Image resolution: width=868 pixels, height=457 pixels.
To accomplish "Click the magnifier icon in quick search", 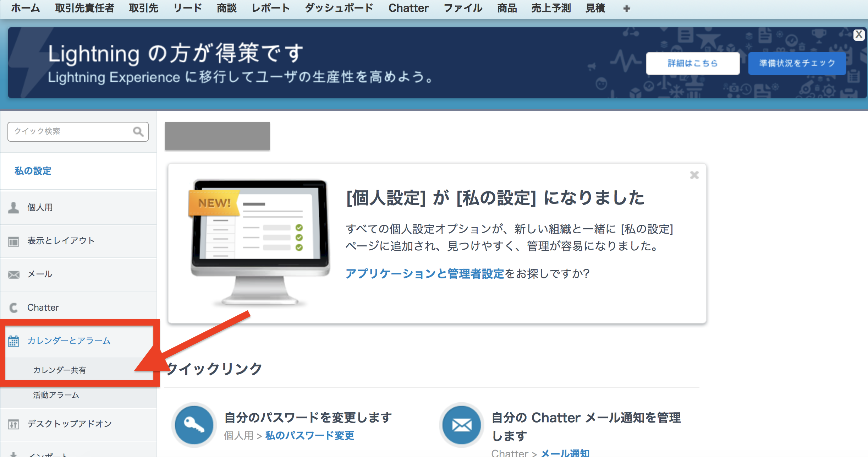I will tap(138, 131).
